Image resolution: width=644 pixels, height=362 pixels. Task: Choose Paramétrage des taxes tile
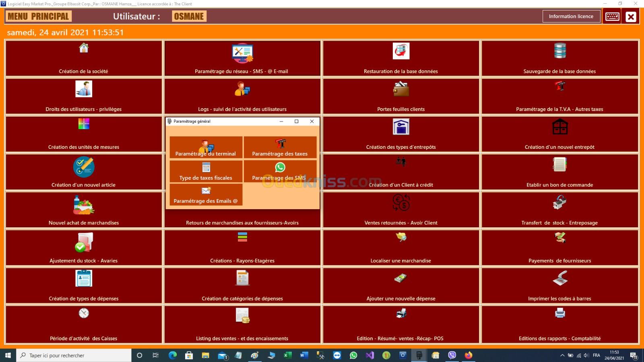pos(280,148)
